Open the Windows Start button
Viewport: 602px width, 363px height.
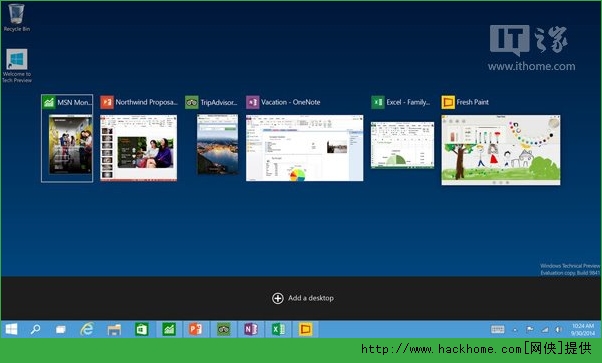pyautogui.click(x=12, y=329)
